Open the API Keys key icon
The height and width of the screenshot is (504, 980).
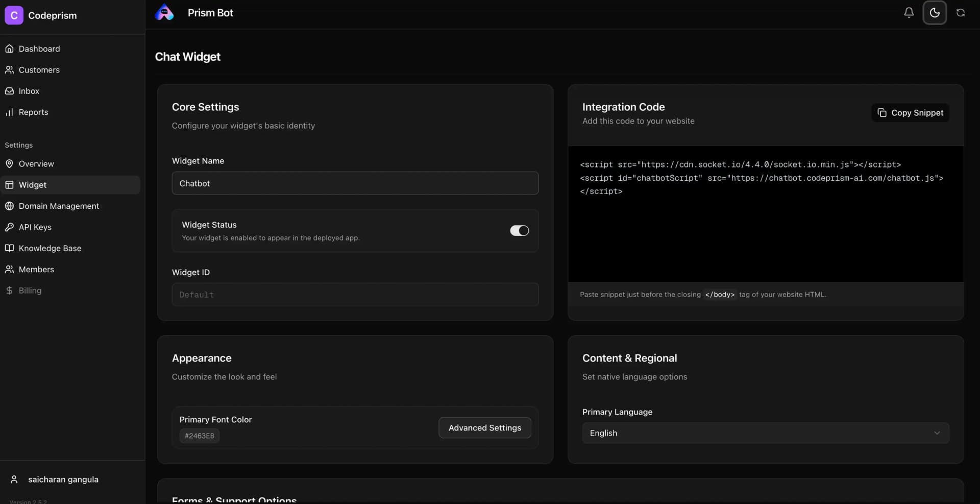(x=10, y=227)
